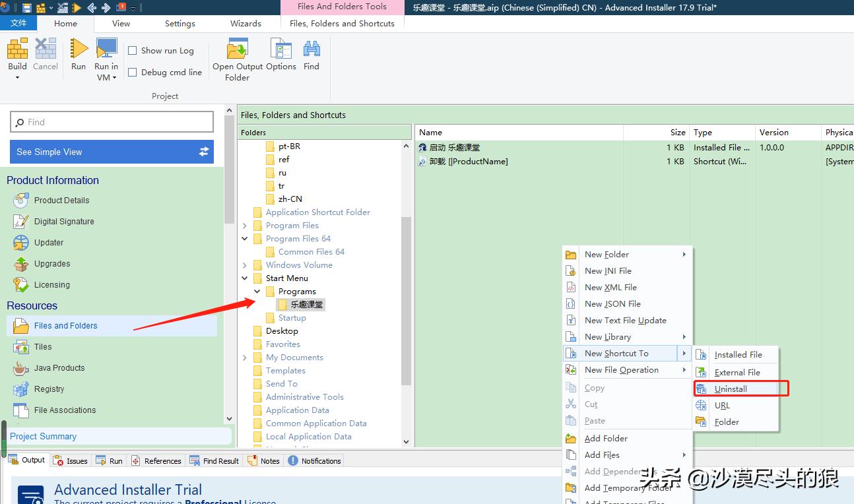The width and height of the screenshot is (854, 504).
Task: Open the New Folder submenu
Action: 627,255
